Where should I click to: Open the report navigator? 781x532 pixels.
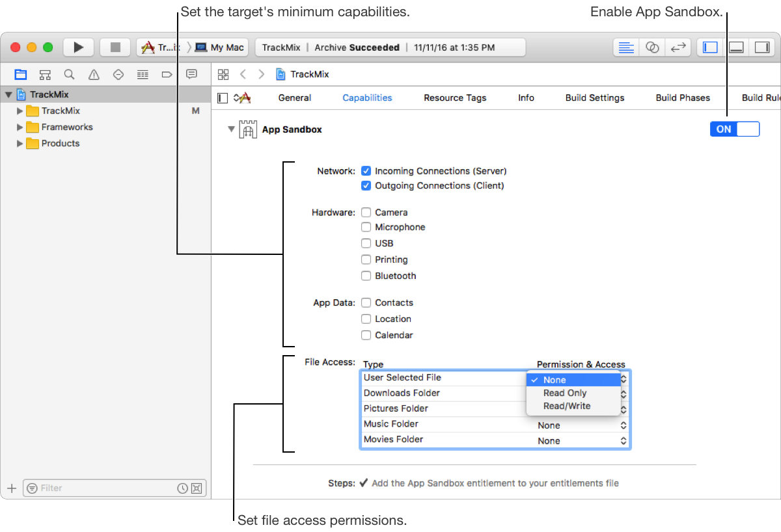(x=191, y=74)
